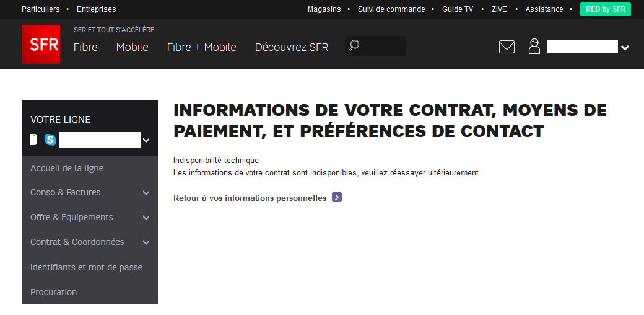The image size is (644, 315).
Task: Click the RED by SFR button
Action: (605, 9)
